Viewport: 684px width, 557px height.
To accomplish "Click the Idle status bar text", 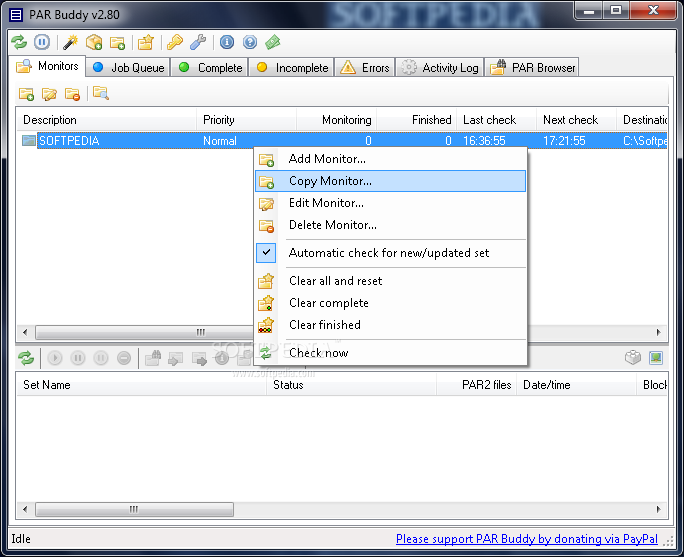I will coord(21,539).
